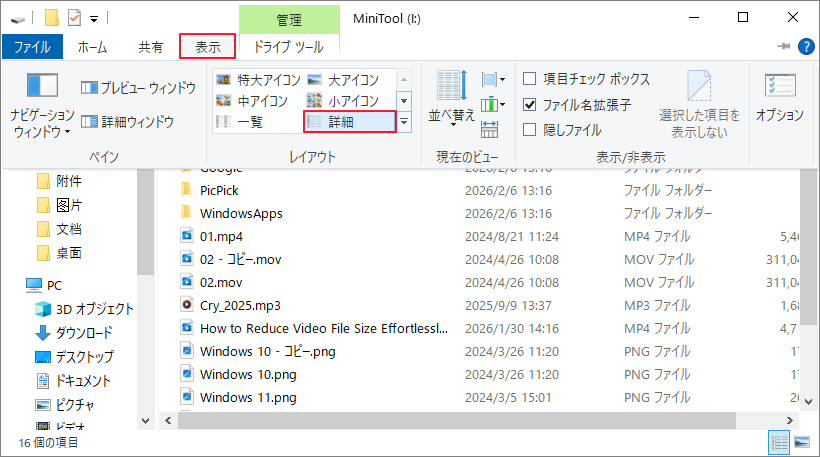Viewport: 820px width, 457px height.
Task: Switch to the Home (ホーム) tab
Action: coord(93,47)
